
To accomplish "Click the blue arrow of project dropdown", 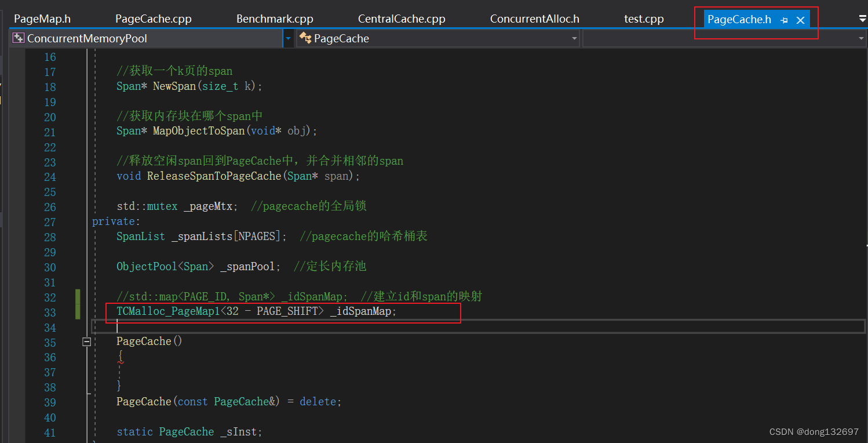I will tap(289, 39).
